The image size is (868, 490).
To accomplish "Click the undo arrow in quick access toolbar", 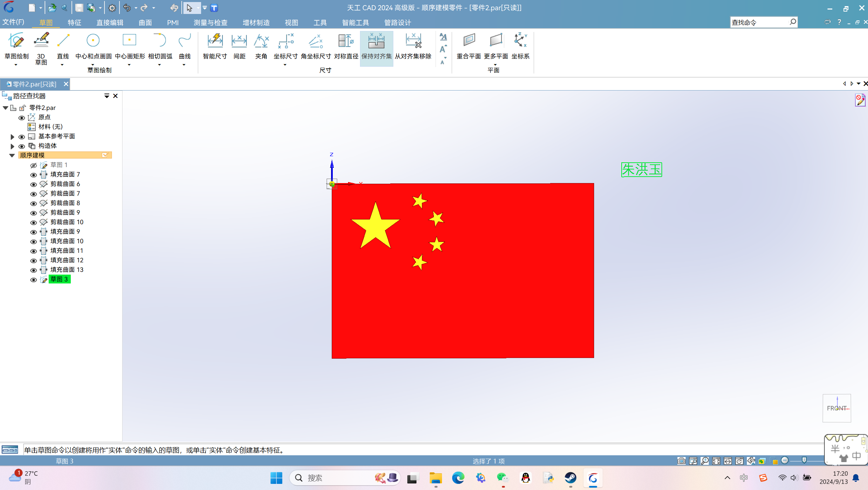I will click(127, 8).
